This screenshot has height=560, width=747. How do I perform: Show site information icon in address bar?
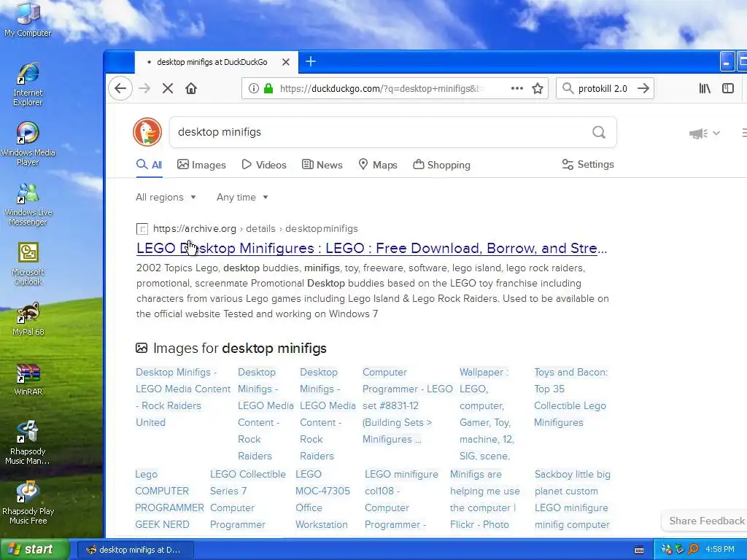[x=253, y=88]
